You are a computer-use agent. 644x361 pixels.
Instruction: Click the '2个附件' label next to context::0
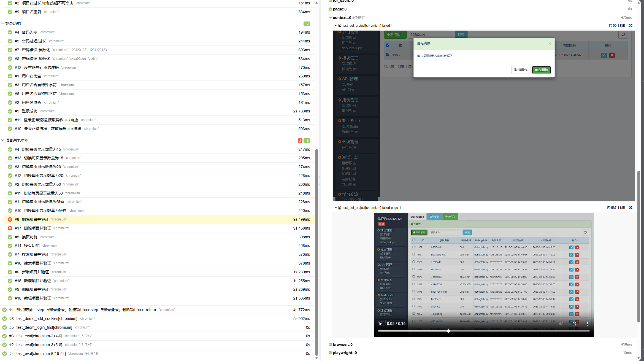[x=359, y=18]
